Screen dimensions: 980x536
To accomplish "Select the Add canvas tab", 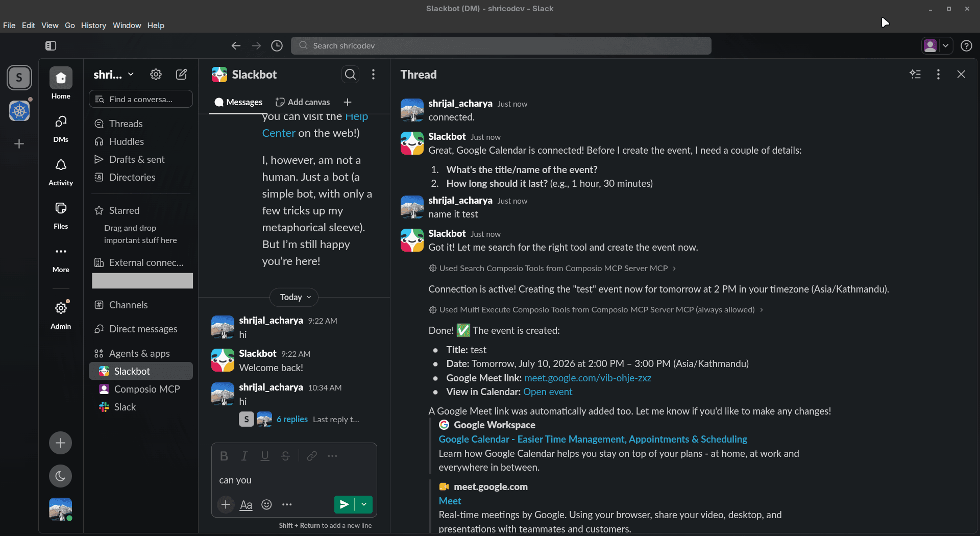I will click(x=303, y=102).
